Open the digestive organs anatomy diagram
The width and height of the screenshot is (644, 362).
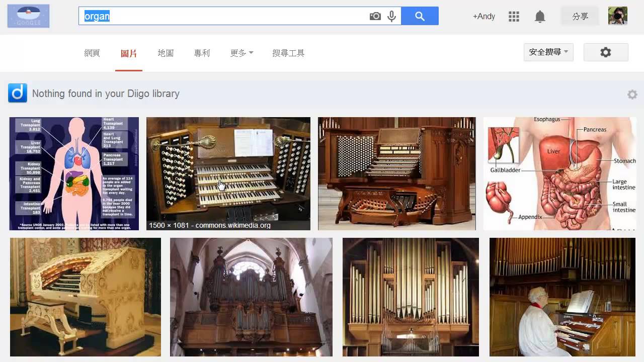point(560,173)
